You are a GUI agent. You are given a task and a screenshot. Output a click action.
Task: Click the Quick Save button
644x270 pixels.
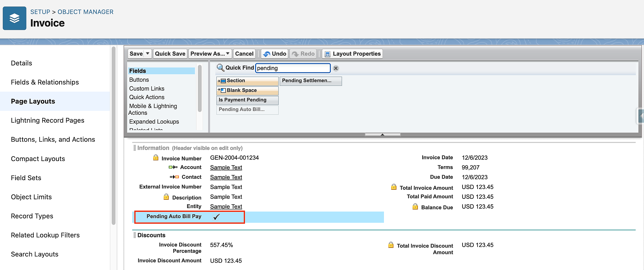(170, 54)
